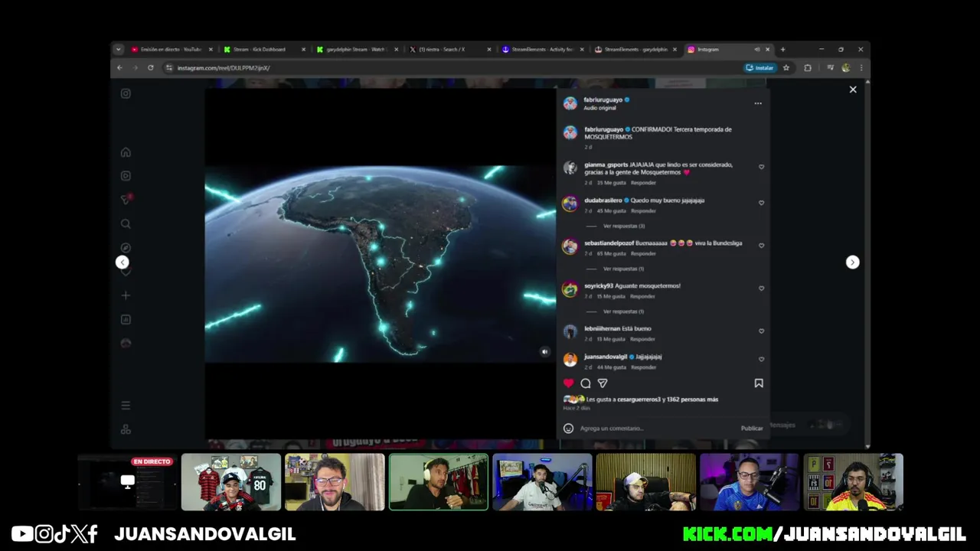The width and height of the screenshot is (980, 551).
Task: Open gianma_gsports' profile link
Action: [x=606, y=165]
